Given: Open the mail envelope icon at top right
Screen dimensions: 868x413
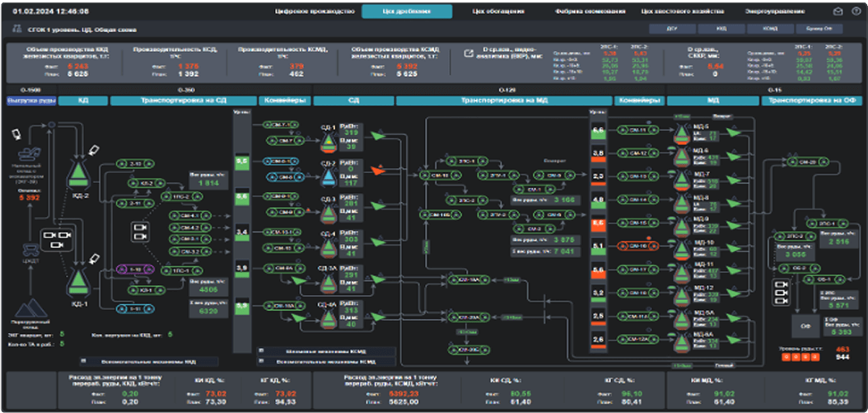Looking at the screenshot, I should click(838, 12).
